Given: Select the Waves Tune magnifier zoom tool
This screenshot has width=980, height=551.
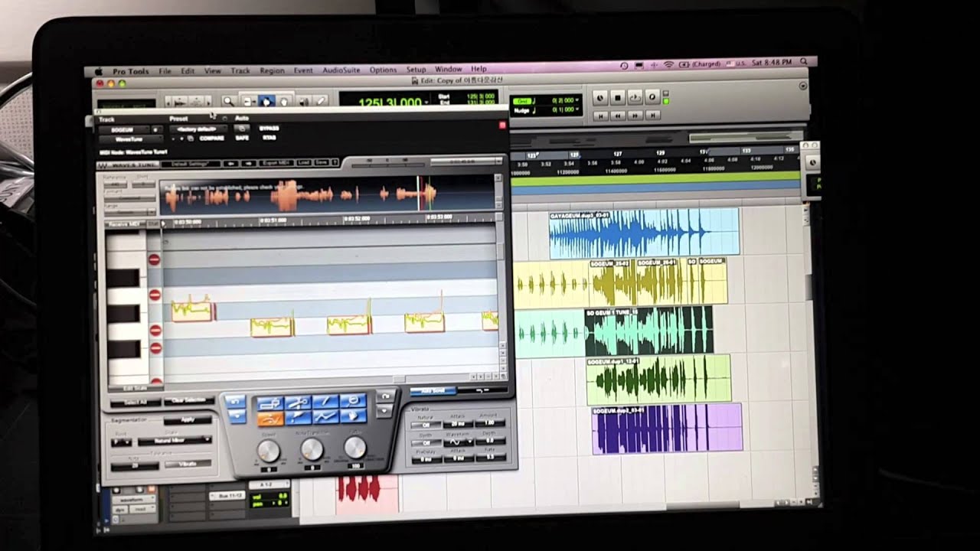Looking at the screenshot, I should tap(353, 401).
